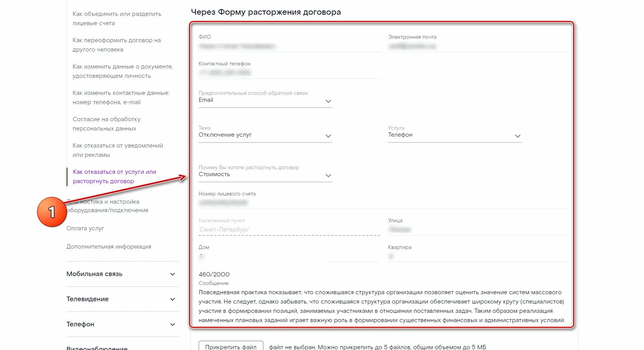Image resolution: width=644 pixels, height=350 pixels.
Task: Focus the Улица input field
Action: 479,230
